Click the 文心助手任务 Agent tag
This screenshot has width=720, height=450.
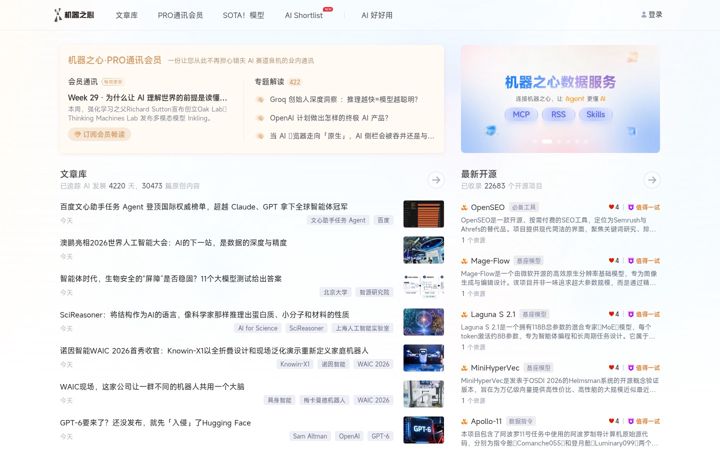(x=338, y=220)
